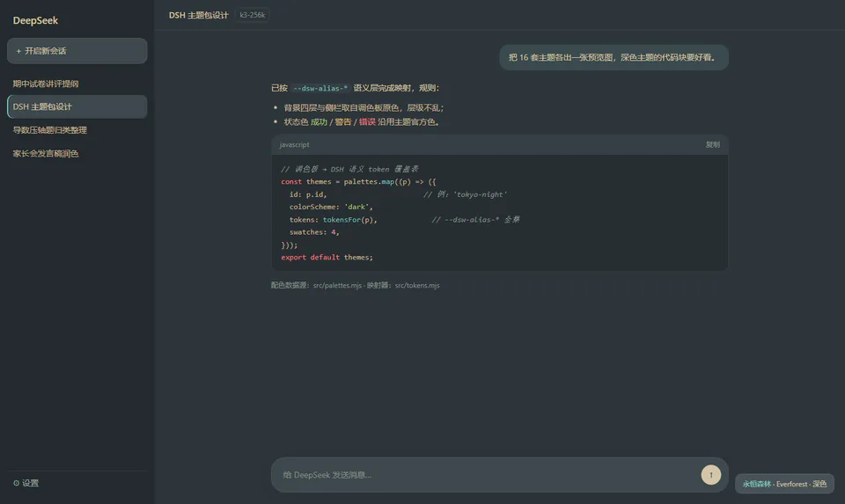The height and width of the screenshot is (504, 845).
Task: Click the green 成功 status word
Action: tap(319, 121)
